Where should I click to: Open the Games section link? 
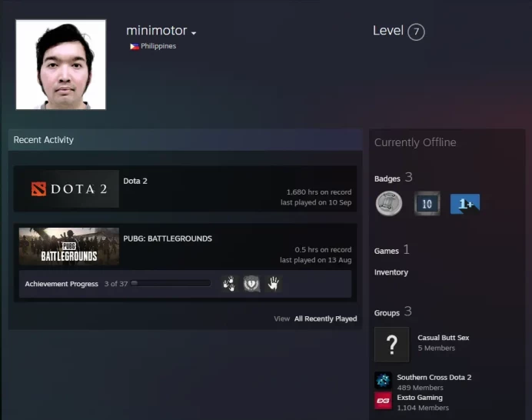tap(386, 252)
